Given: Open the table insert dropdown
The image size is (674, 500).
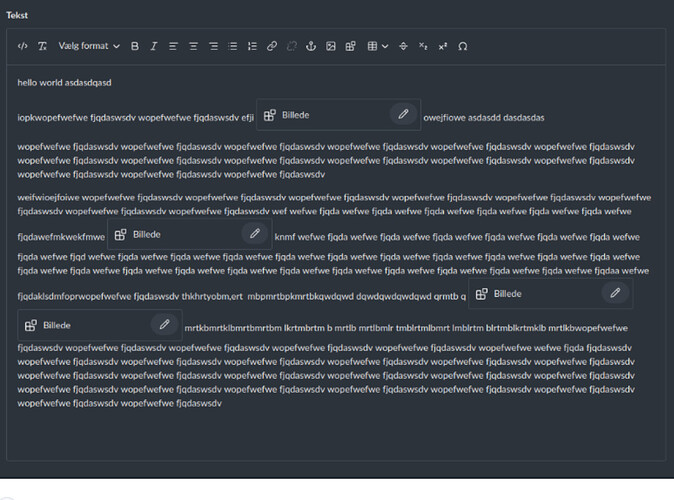Looking at the screenshot, I should [376, 46].
